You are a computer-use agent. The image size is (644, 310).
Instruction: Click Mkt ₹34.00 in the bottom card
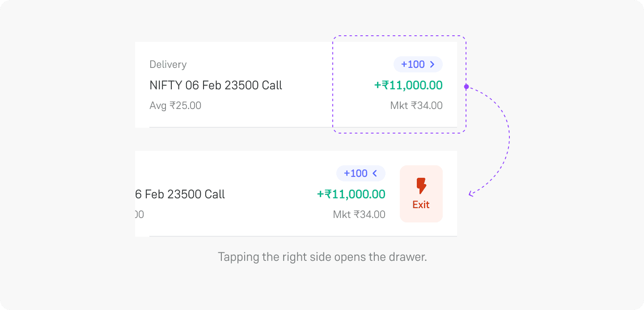pos(359,215)
